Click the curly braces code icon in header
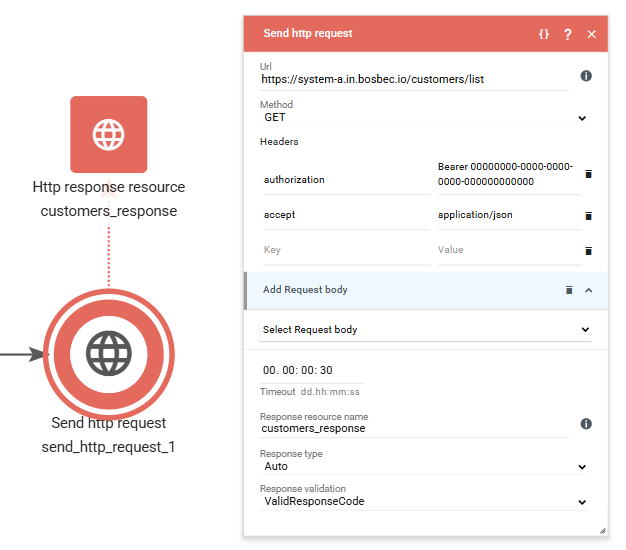 pyautogui.click(x=544, y=34)
